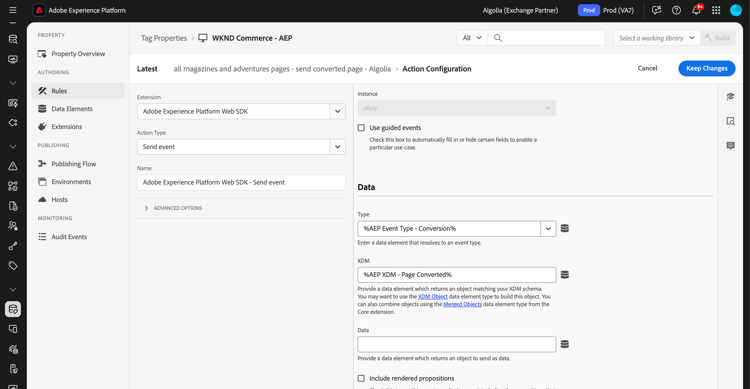Click the Extensions plug icon
This screenshot has width=750, height=389.
43,127
